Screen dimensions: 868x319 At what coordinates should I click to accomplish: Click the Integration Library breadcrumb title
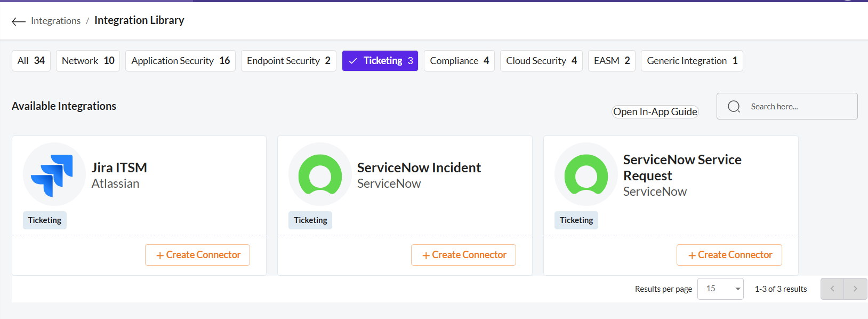139,20
